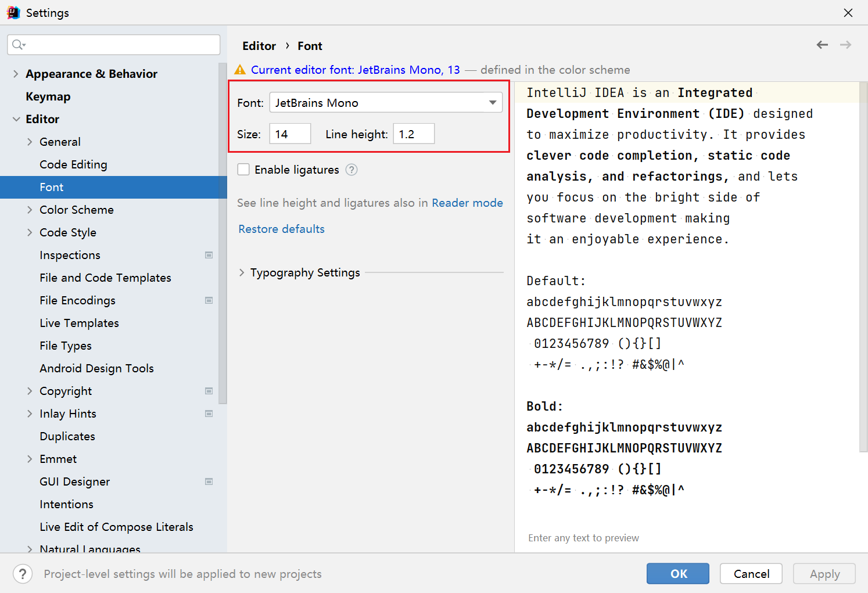Click the Apply button
This screenshot has width=868, height=593.
pyautogui.click(x=824, y=574)
